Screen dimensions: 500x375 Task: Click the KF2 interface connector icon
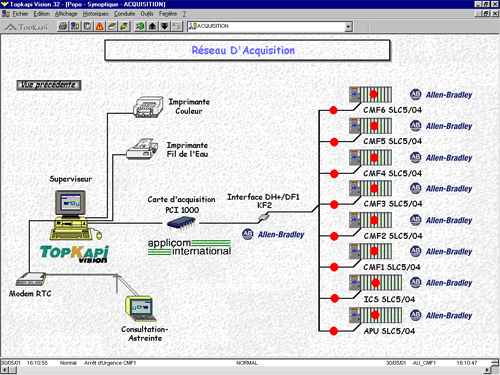(x=263, y=218)
